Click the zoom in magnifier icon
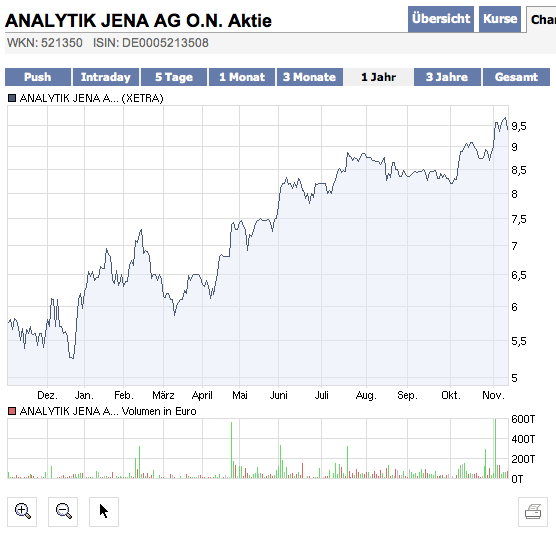This screenshot has width=556, height=536. [22, 512]
